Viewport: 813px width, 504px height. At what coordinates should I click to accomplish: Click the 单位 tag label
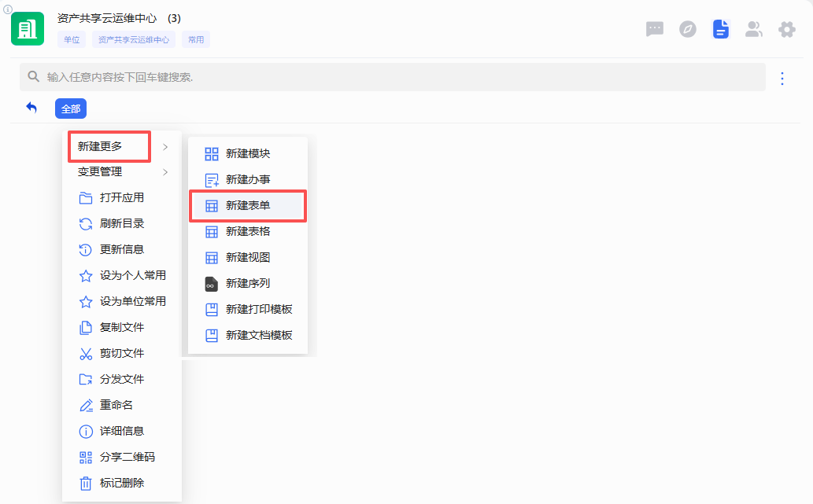(72, 39)
